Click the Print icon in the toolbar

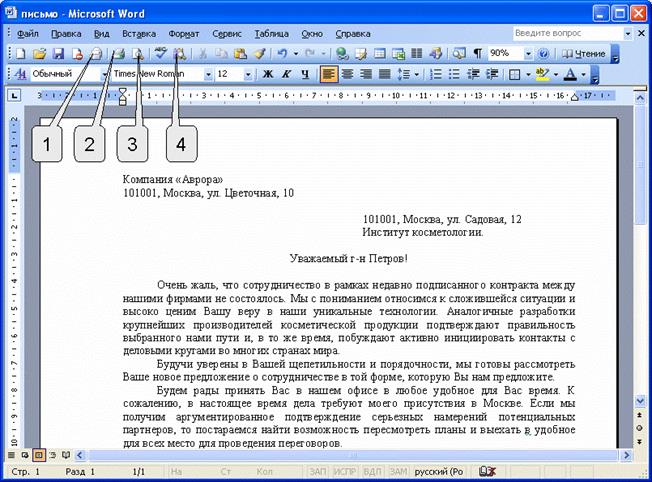(x=118, y=53)
